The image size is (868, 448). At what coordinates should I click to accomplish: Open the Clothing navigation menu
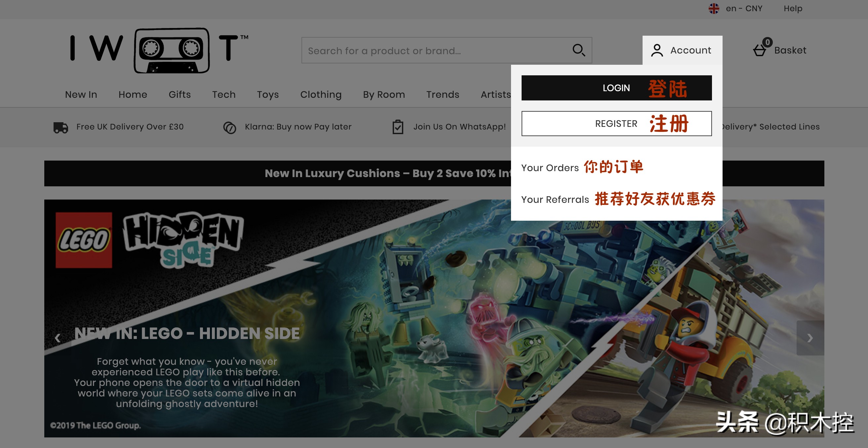click(x=320, y=94)
